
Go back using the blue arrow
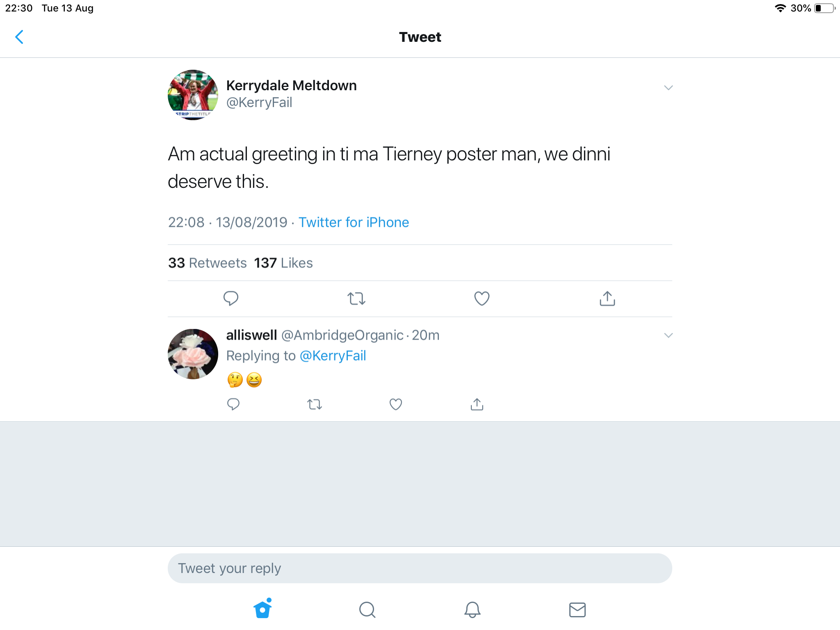(x=19, y=37)
